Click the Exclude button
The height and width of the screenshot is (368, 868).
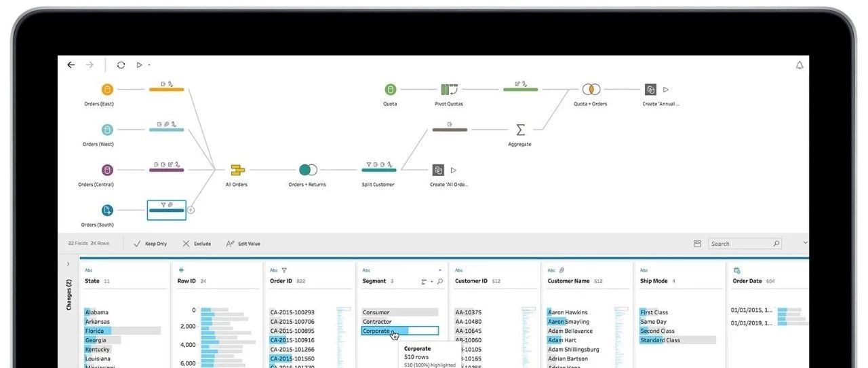(x=197, y=244)
